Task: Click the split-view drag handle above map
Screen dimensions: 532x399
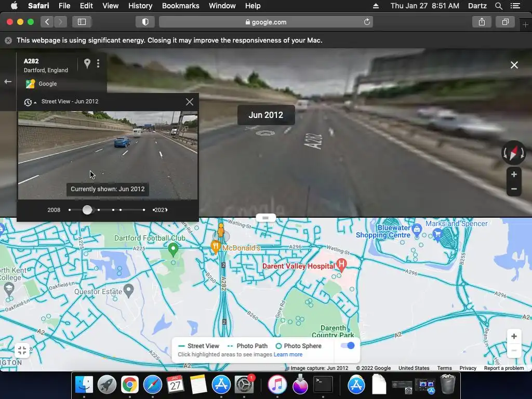Action: pos(265,218)
